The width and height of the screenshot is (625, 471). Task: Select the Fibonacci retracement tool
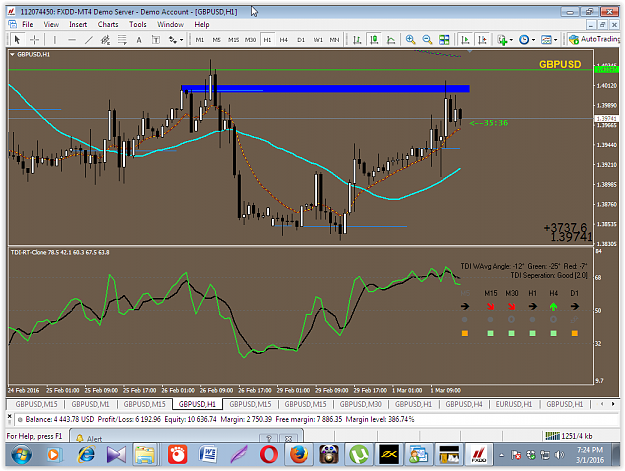pos(122,39)
